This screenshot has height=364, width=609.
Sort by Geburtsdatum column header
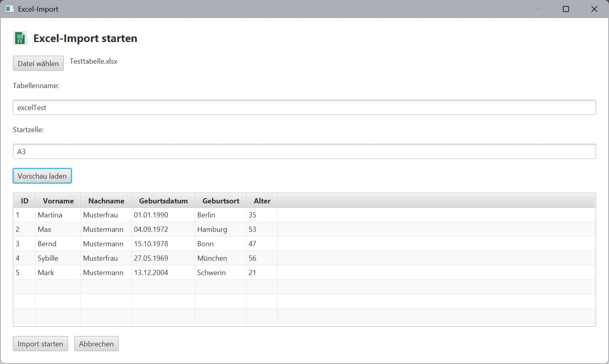click(x=163, y=201)
